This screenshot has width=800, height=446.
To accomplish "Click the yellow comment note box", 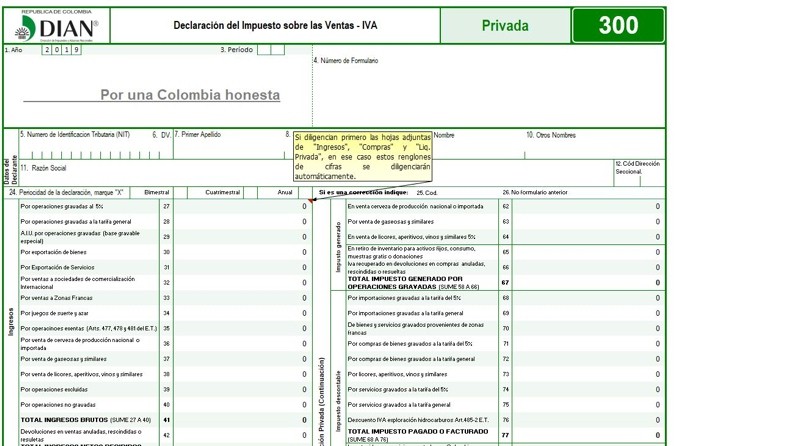I will pos(362,156).
